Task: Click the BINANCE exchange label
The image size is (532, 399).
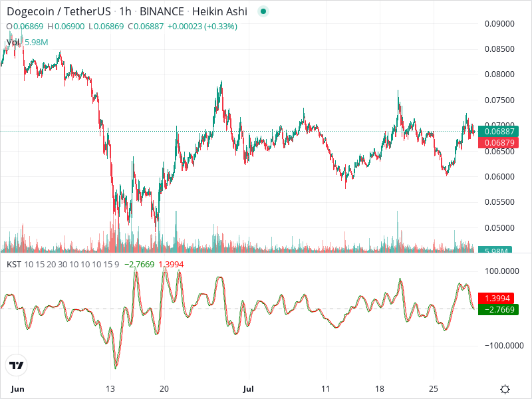Action: click(x=162, y=11)
